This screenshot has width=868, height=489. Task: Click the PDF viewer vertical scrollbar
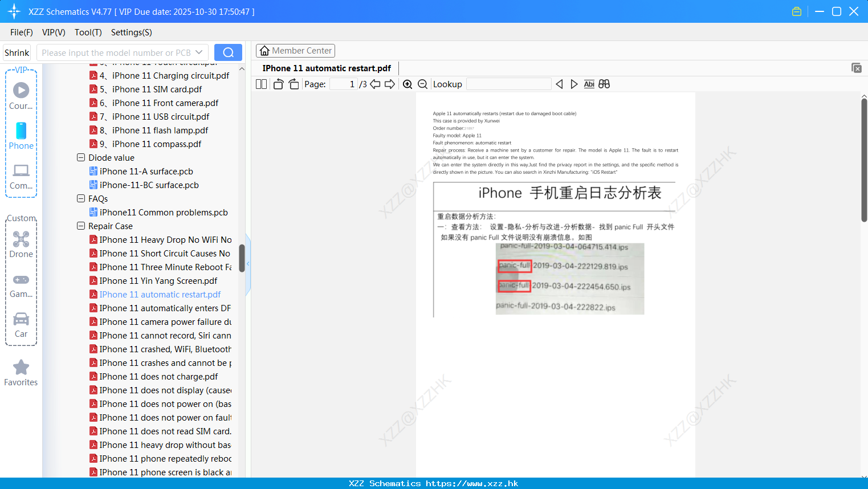(864, 160)
